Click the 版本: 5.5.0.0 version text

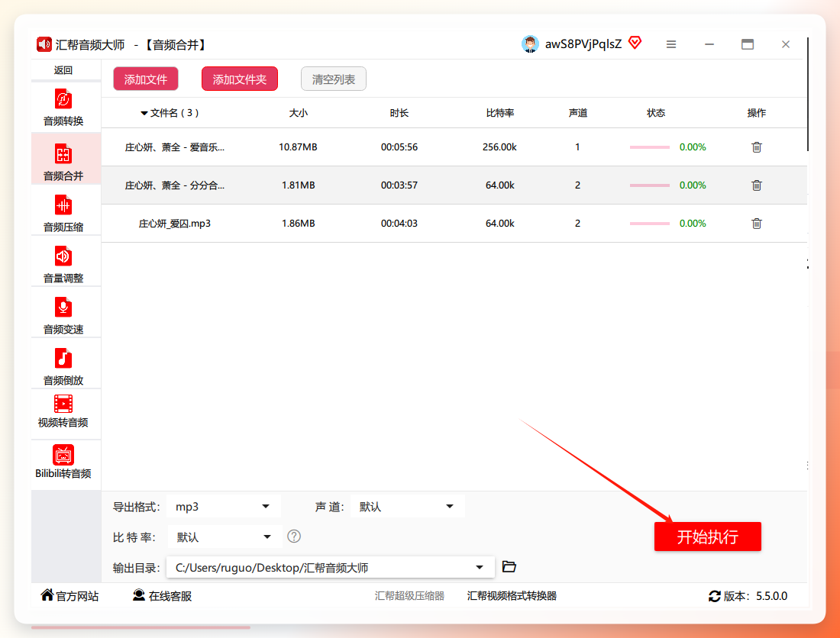755,596
